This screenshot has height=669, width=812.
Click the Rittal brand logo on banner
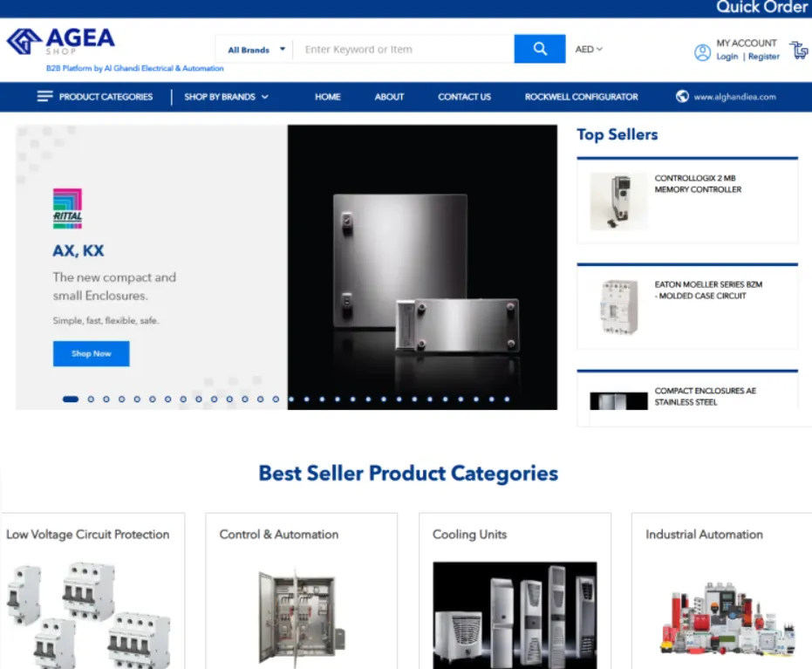[x=67, y=208]
